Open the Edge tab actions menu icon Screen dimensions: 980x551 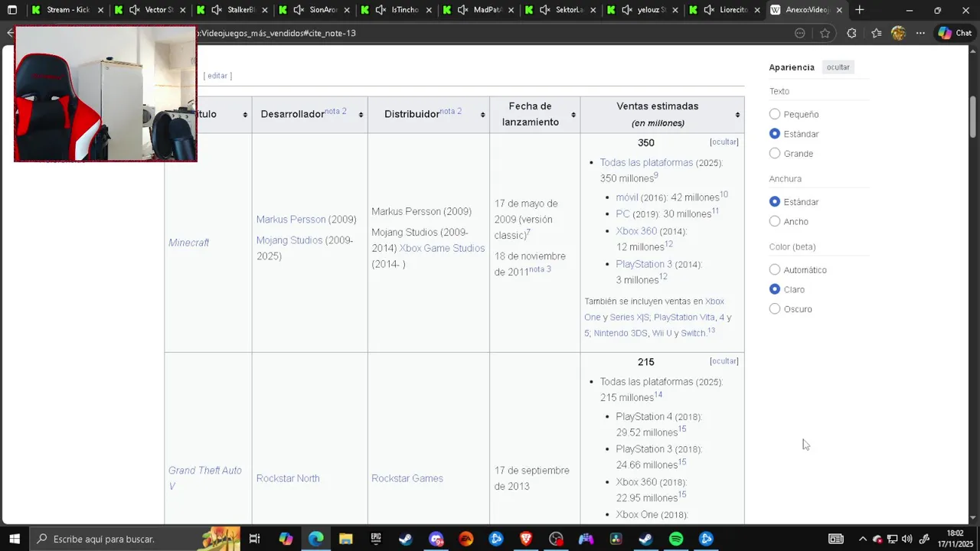(x=11, y=10)
